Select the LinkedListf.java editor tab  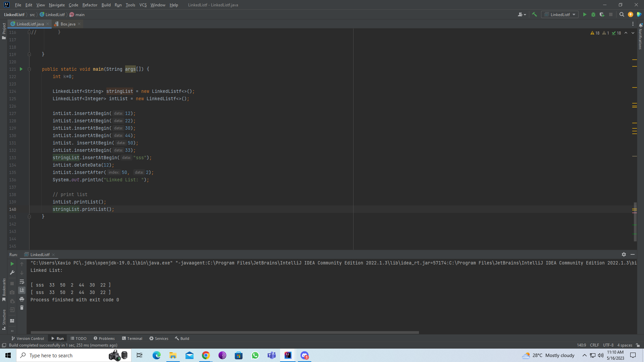pyautogui.click(x=30, y=24)
